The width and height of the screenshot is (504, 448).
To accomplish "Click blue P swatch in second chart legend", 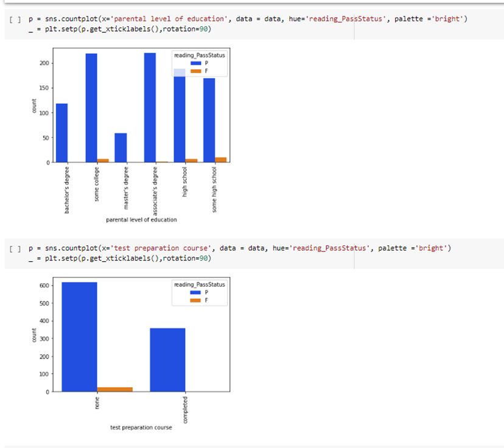I will click(x=195, y=292).
